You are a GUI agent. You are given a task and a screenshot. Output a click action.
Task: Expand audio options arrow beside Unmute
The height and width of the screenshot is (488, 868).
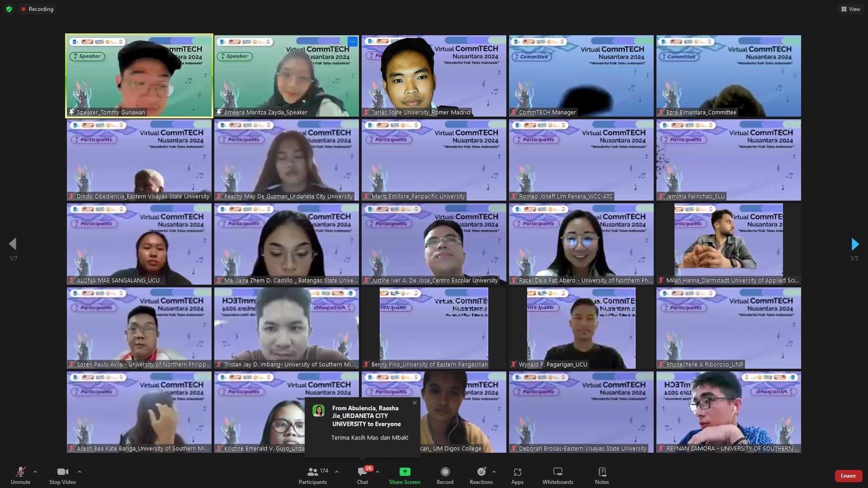35,472
